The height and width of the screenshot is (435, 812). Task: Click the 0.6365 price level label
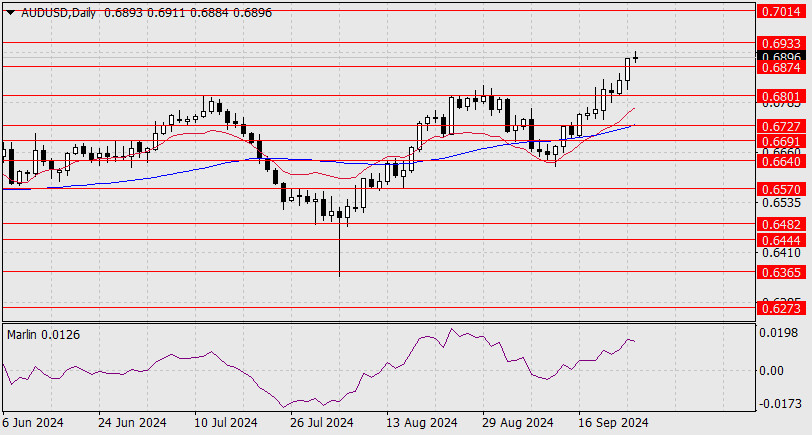click(x=782, y=272)
